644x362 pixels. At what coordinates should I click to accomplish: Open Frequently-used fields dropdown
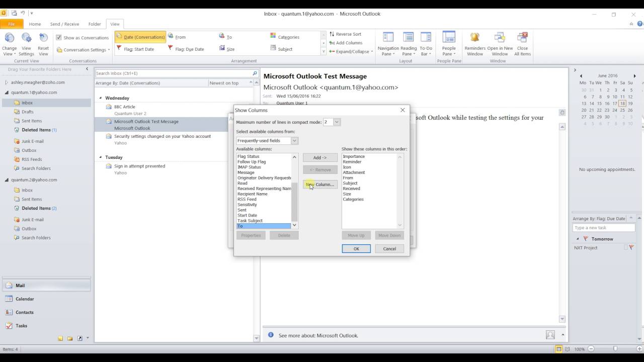point(294,141)
